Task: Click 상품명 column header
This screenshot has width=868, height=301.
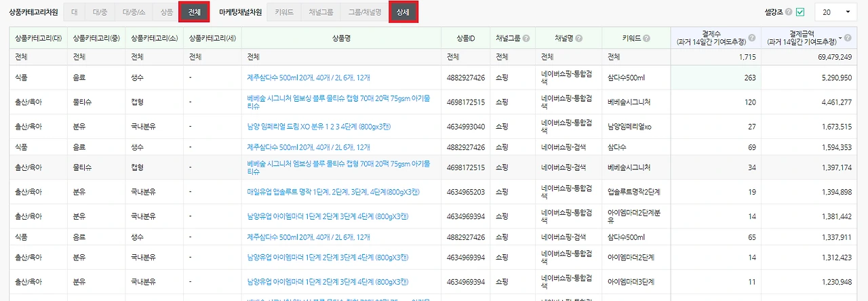Action: [341, 39]
